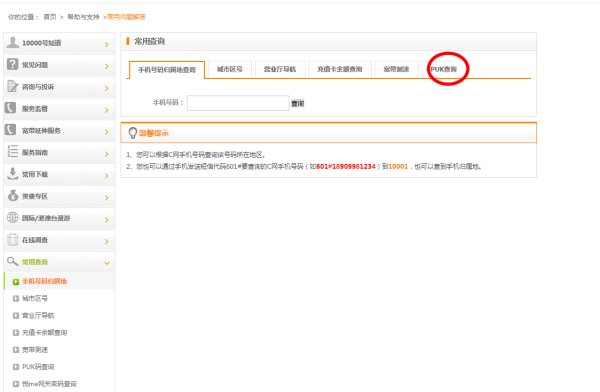
Task: Click the 常见问题 menu label
Action: [x=35, y=65]
